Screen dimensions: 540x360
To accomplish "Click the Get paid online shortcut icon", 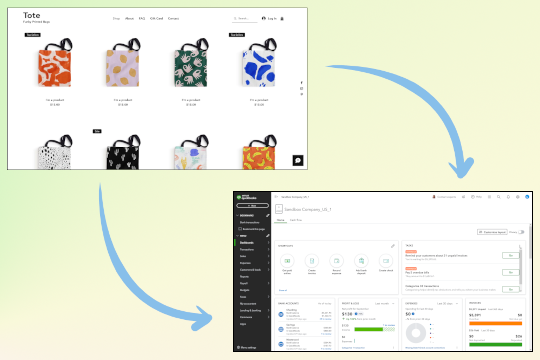I will coord(287,261).
